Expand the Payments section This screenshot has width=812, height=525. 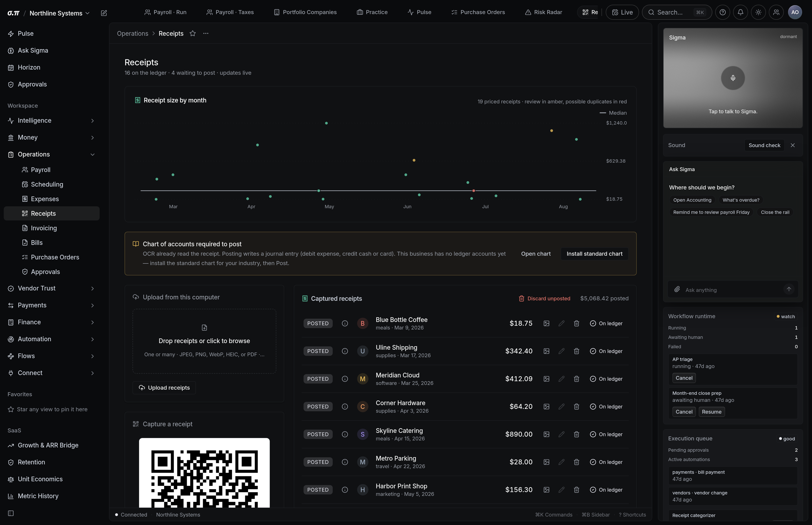(51, 306)
